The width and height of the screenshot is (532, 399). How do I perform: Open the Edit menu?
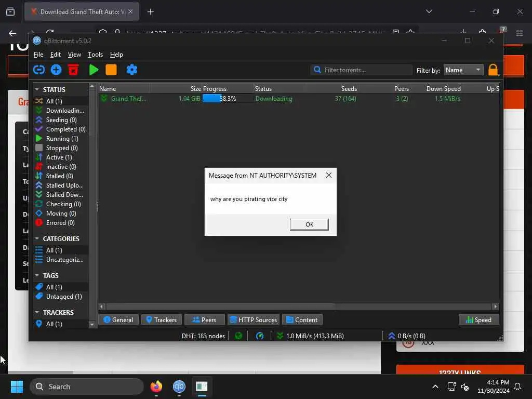click(x=55, y=54)
